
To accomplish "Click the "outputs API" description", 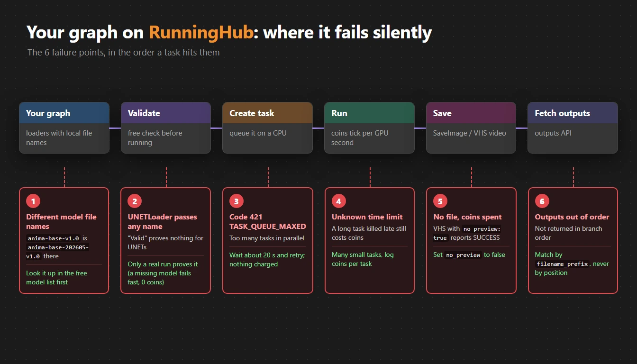I will pos(553,133).
